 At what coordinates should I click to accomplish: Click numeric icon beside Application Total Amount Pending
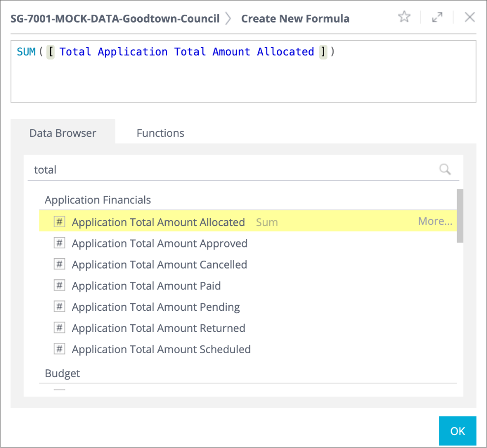[60, 306]
